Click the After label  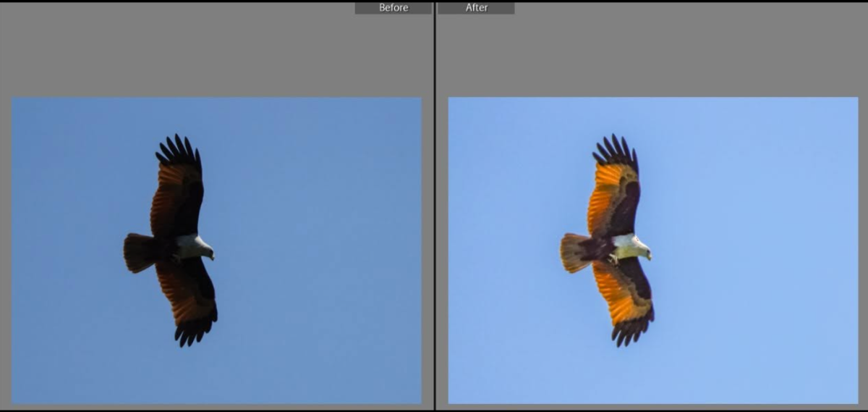pos(476,8)
